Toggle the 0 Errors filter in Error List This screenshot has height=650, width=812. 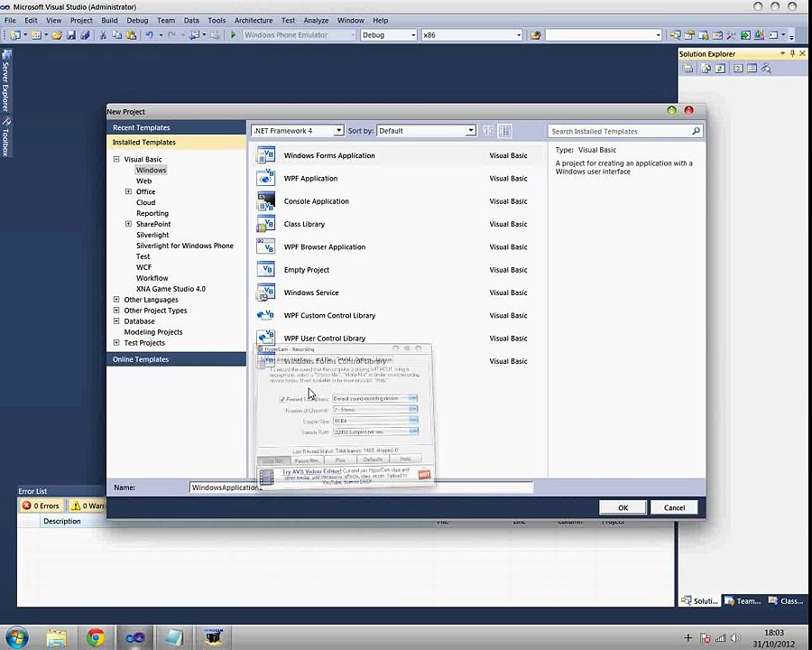[41, 506]
